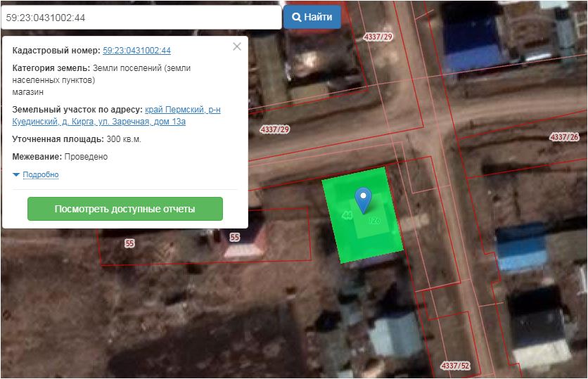Image resolution: width=588 pixels, height=379 pixels.
Task: Click map label 4337/29 beside the info popup
Action: pyautogui.click(x=274, y=129)
